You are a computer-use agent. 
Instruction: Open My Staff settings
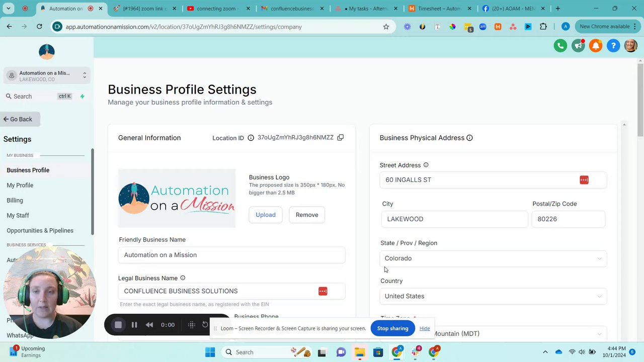click(18, 215)
